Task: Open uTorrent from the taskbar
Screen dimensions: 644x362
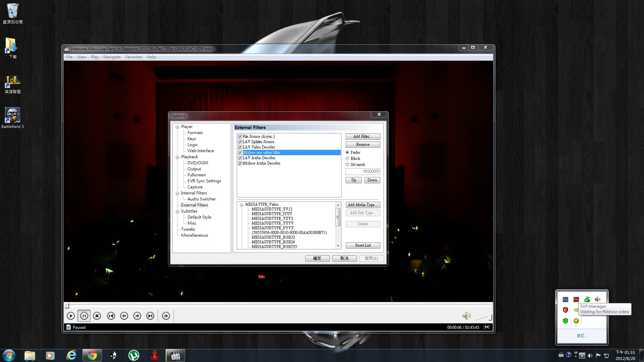Action: click(x=134, y=355)
